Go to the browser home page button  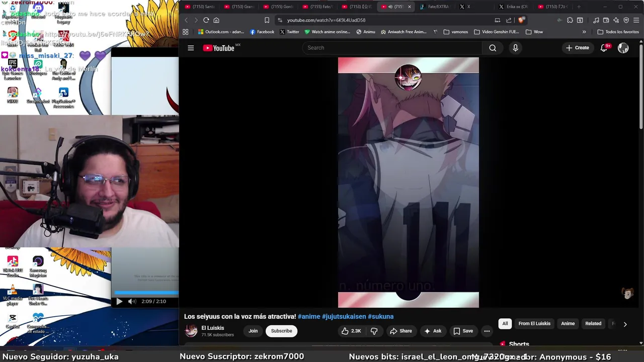[216, 20]
